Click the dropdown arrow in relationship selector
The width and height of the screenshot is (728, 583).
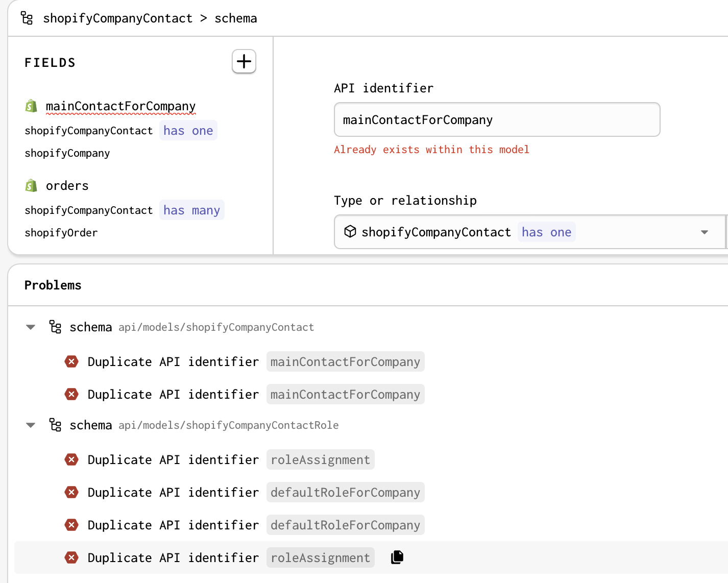(x=705, y=232)
